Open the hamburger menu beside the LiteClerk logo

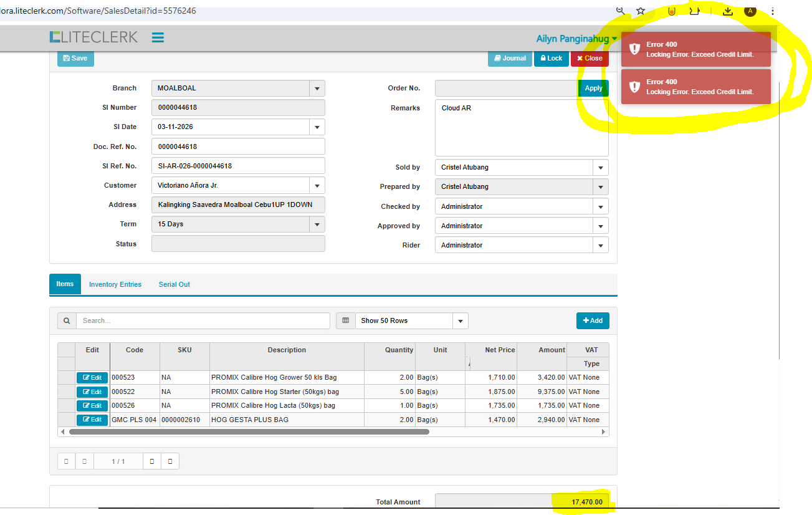158,37
